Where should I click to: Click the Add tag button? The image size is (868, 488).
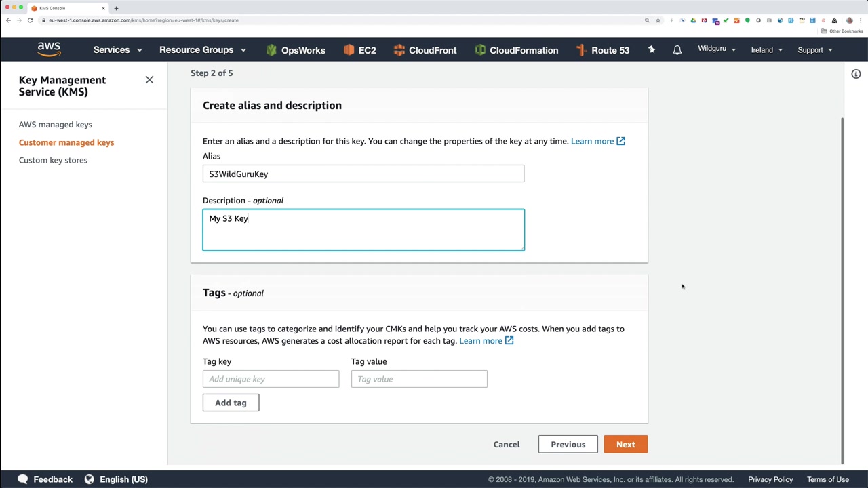[231, 403]
